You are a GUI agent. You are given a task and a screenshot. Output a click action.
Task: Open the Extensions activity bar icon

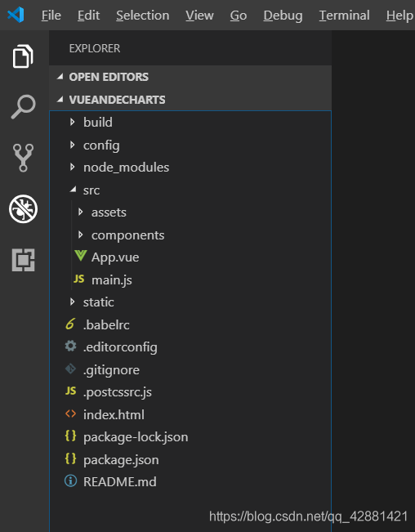pos(23,260)
